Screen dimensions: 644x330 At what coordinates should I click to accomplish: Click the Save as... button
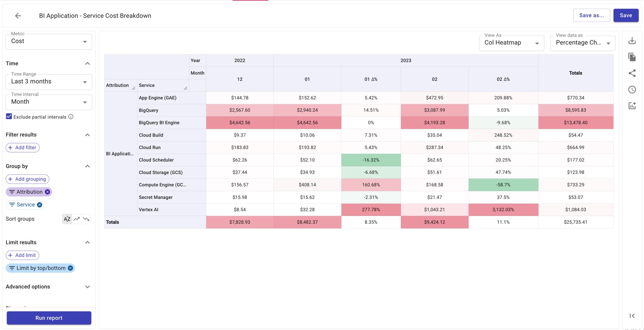591,16
